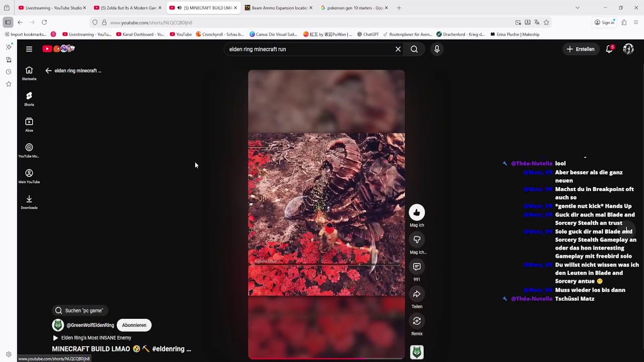Remix this Short
644x362 pixels.
pos(417,321)
